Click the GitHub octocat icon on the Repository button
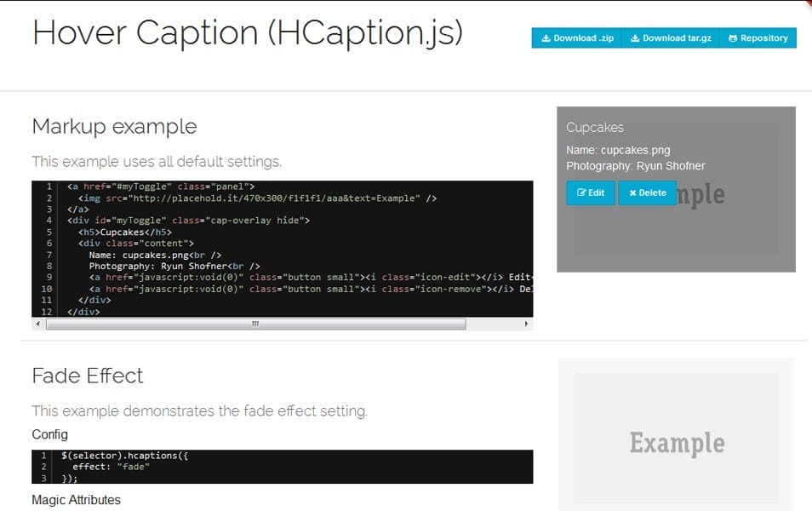The image size is (812, 511). 733,38
